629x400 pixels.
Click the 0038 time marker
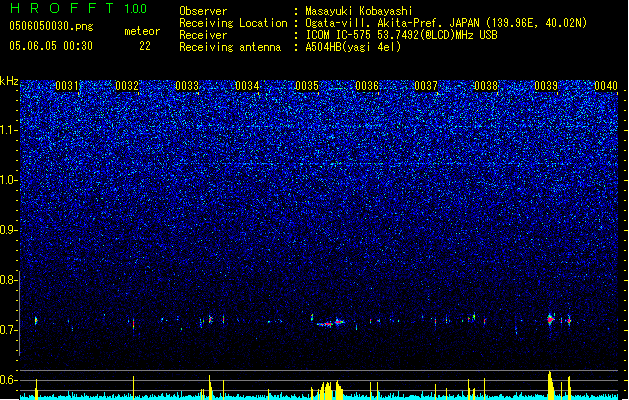point(486,86)
